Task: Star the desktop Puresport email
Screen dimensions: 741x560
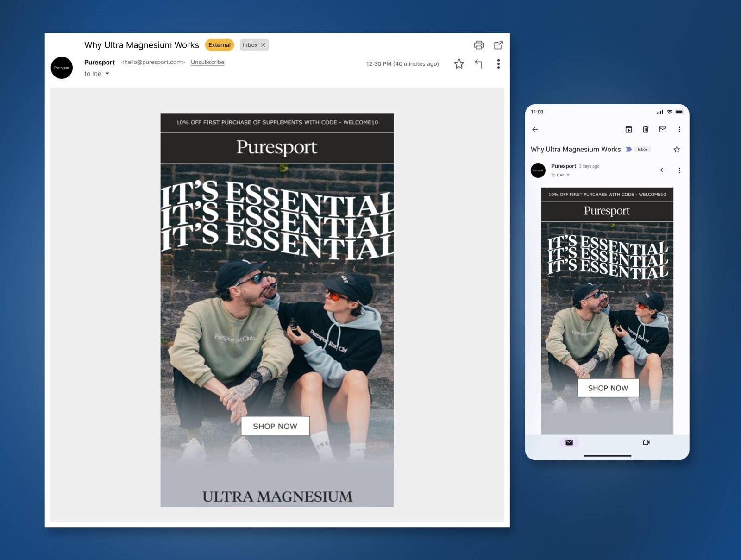Action: tap(459, 64)
